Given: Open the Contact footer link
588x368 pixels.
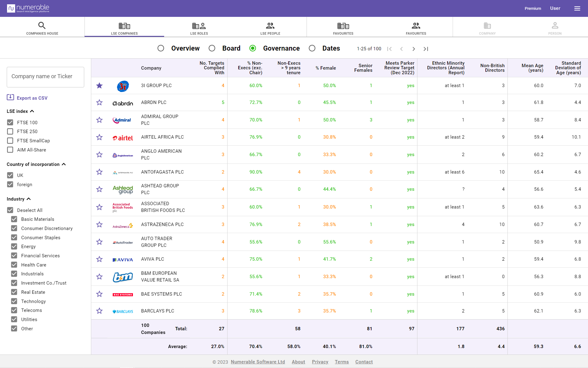Looking at the screenshot, I should click(364, 362).
